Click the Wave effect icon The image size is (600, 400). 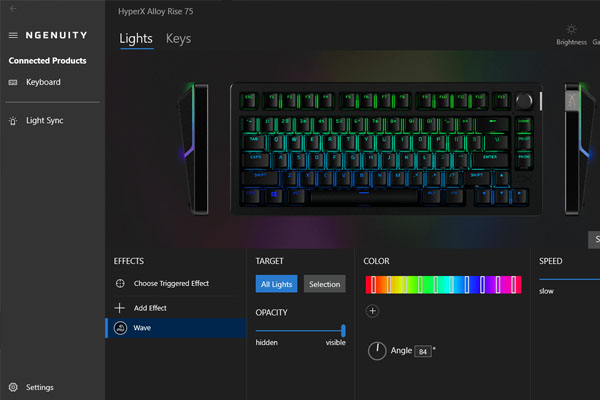coord(120,328)
